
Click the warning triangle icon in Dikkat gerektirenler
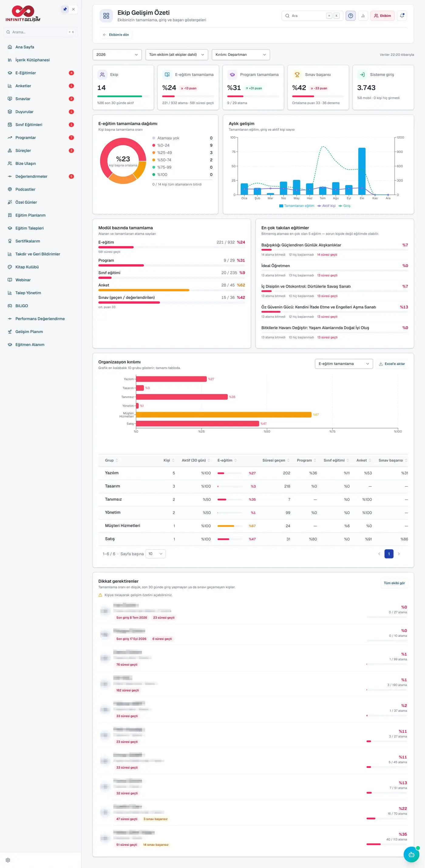coord(100,595)
